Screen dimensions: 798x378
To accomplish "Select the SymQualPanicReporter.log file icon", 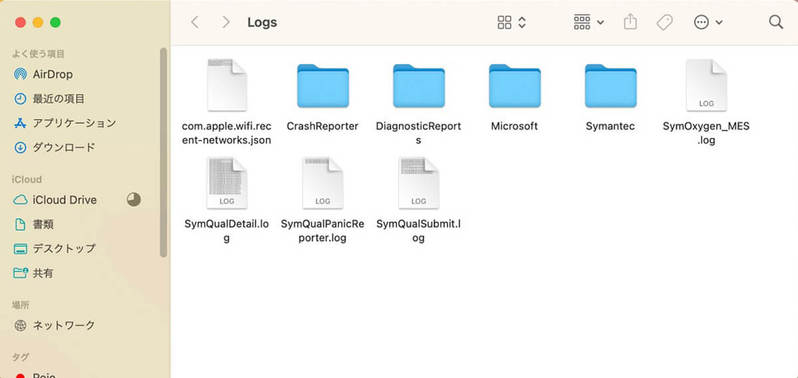I will point(323,183).
